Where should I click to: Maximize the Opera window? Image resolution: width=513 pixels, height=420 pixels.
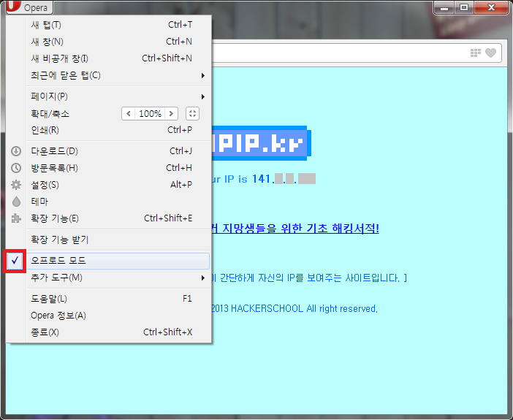(x=464, y=7)
